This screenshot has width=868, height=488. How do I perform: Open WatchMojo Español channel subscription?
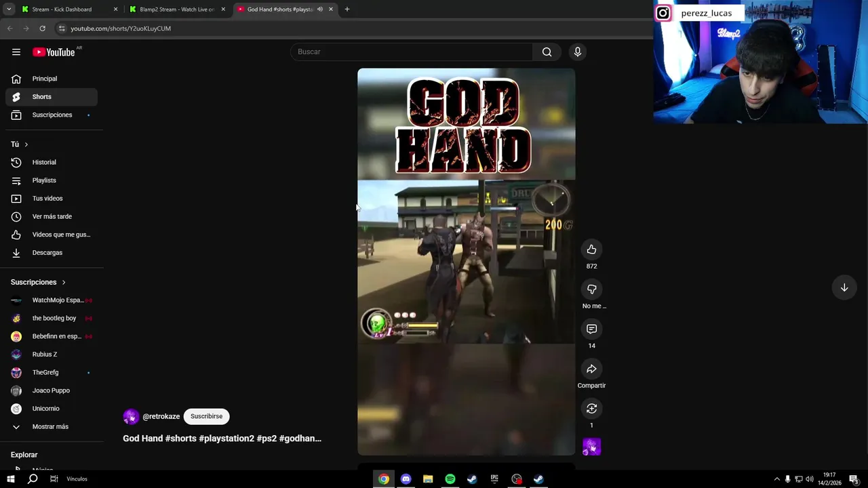52,300
